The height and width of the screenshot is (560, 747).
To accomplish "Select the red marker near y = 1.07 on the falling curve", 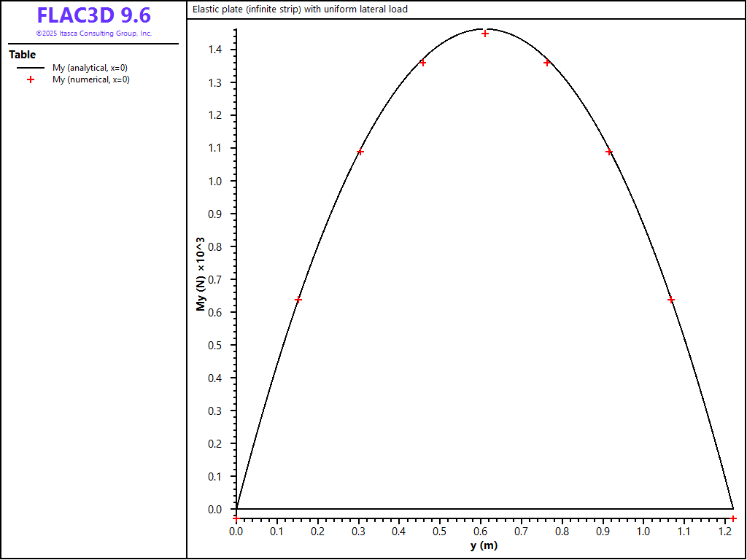I will click(671, 300).
